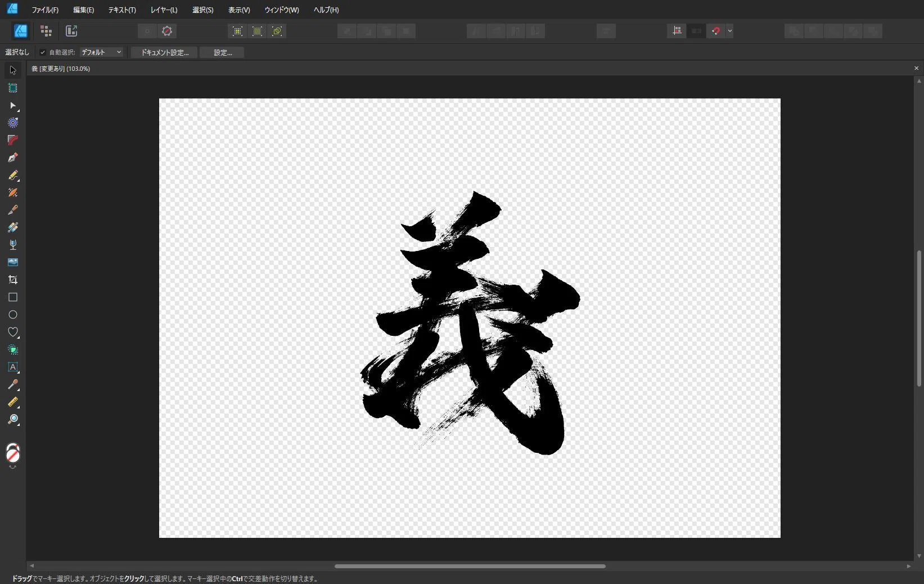Open the 編集(E) menu

(x=83, y=10)
